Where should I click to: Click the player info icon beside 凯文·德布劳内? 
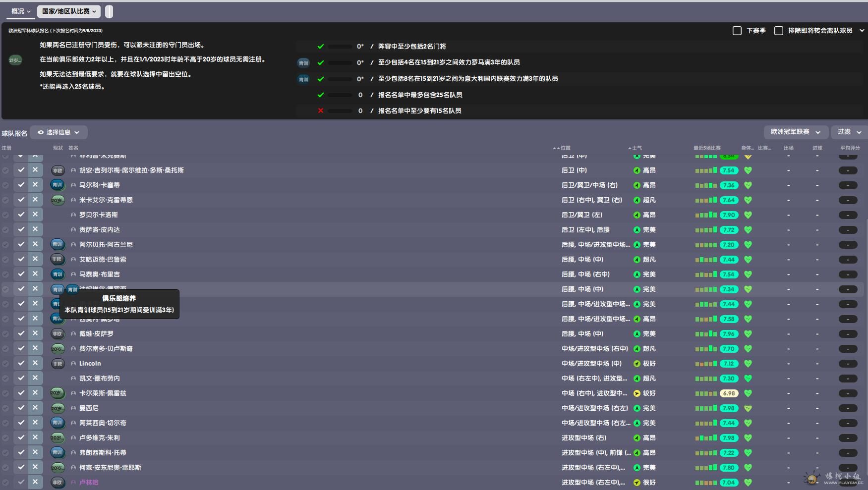[73, 379]
